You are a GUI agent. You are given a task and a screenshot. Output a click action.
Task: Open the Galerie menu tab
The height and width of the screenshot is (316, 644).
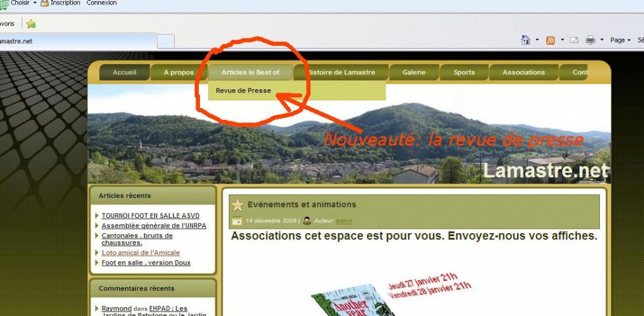[414, 72]
